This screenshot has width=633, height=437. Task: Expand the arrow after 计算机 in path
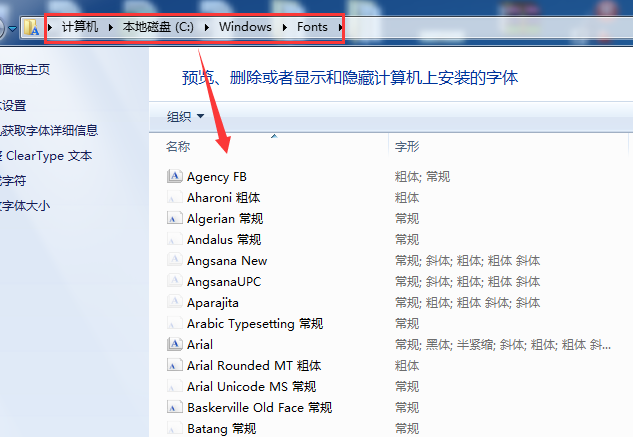[111, 27]
